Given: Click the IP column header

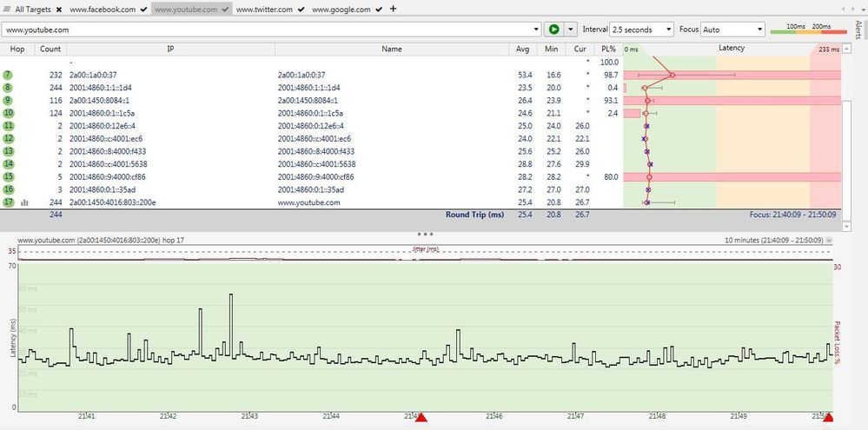Looking at the screenshot, I should pyautogui.click(x=170, y=49).
